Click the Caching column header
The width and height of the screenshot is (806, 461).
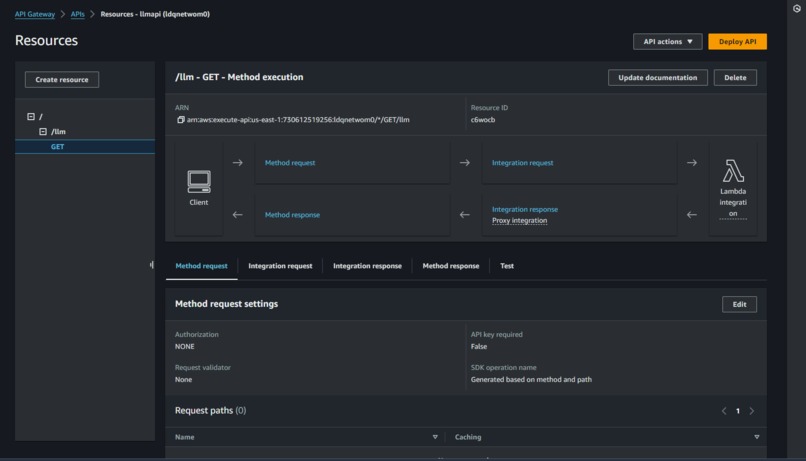[x=468, y=437]
